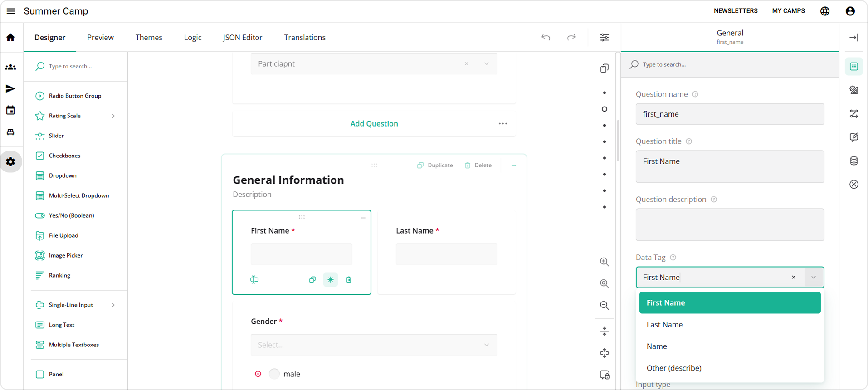Switch to the Themes tab
This screenshot has height=390, width=868.
pos(149,38)
